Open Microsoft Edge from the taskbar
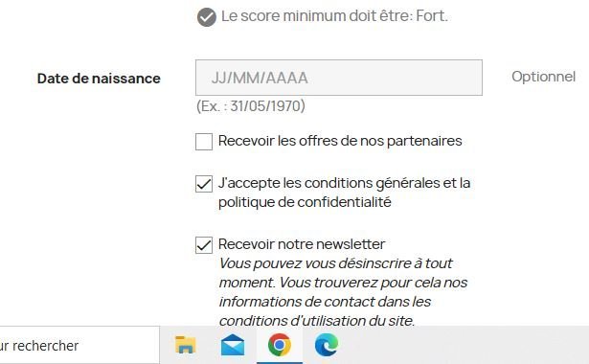Screen dimensions: 589x364 point(327,345)
